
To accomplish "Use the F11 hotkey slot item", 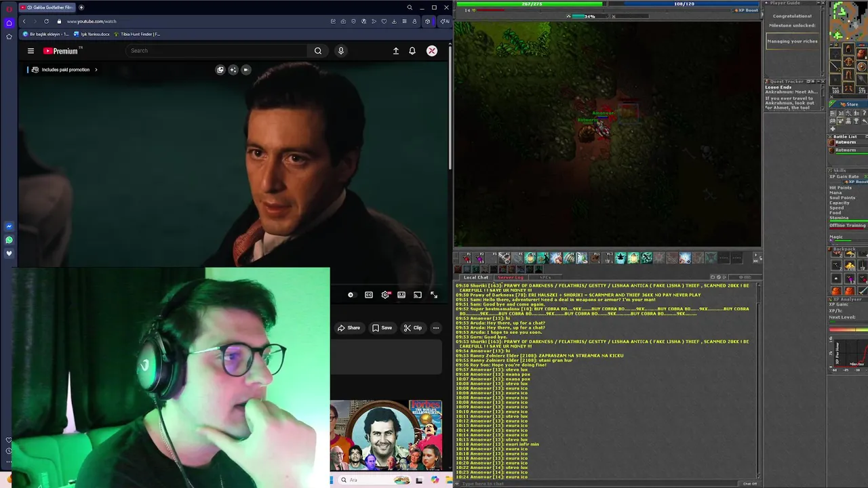I will click(x=595, y=258).
